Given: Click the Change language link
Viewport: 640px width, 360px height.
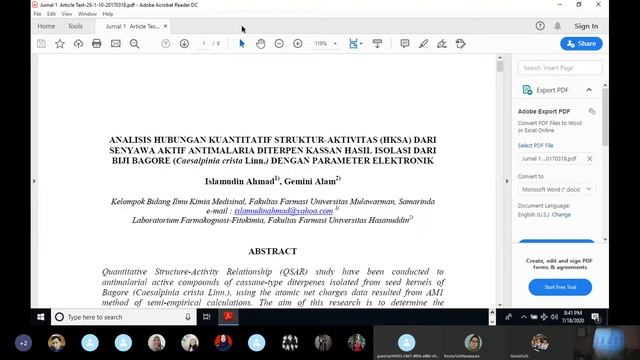Looking at the screenshot, I should click(x=561, y=215).
